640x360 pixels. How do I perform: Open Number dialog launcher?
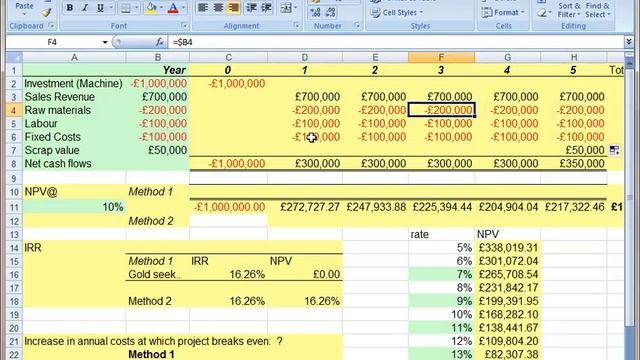(357, 26)
